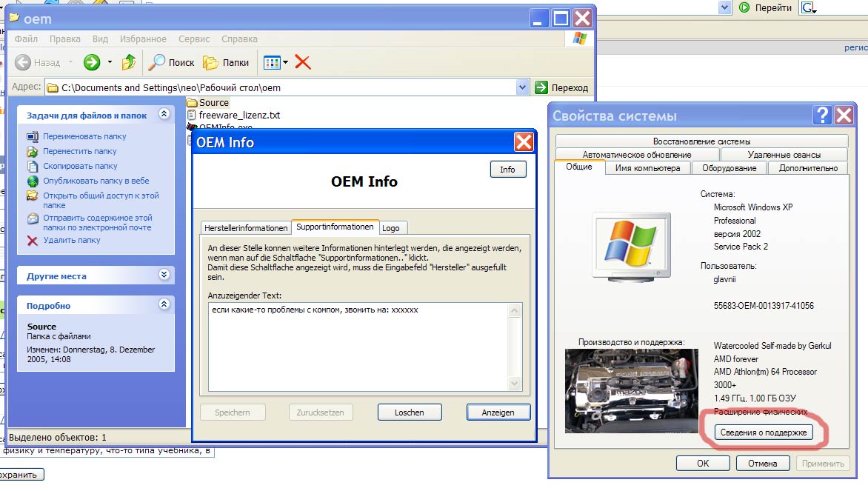The width and height of the screenshot is (868, 491).
Task: Close the OEM Info dialog
Action: [x=524, y=142]
